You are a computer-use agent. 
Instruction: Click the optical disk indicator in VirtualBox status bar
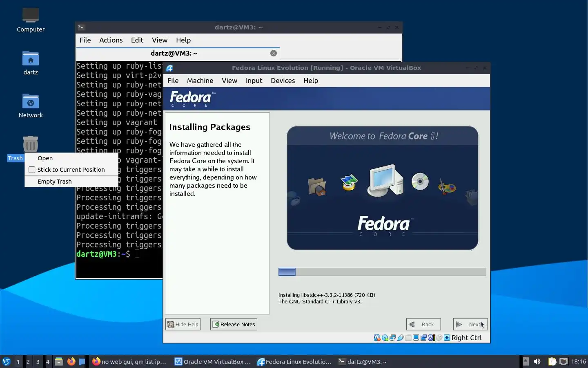point(385,338)
